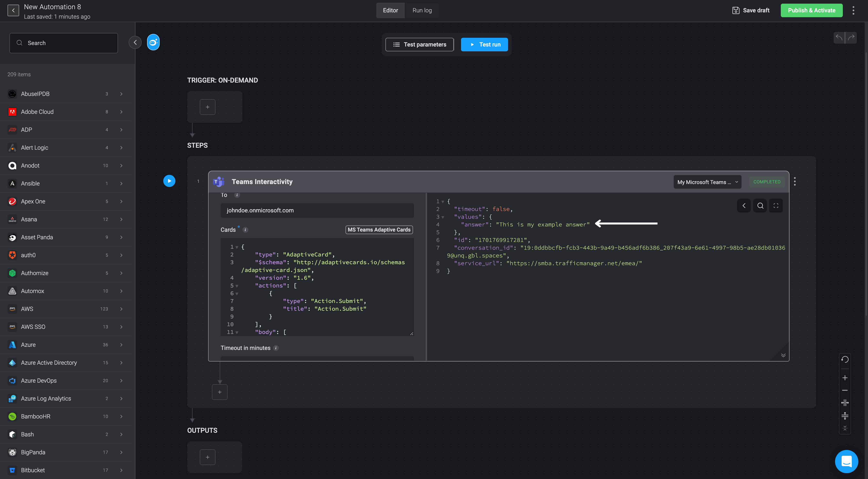Open the blue bot assistant icon
The image size is (868, 479).
pos(153,42)
